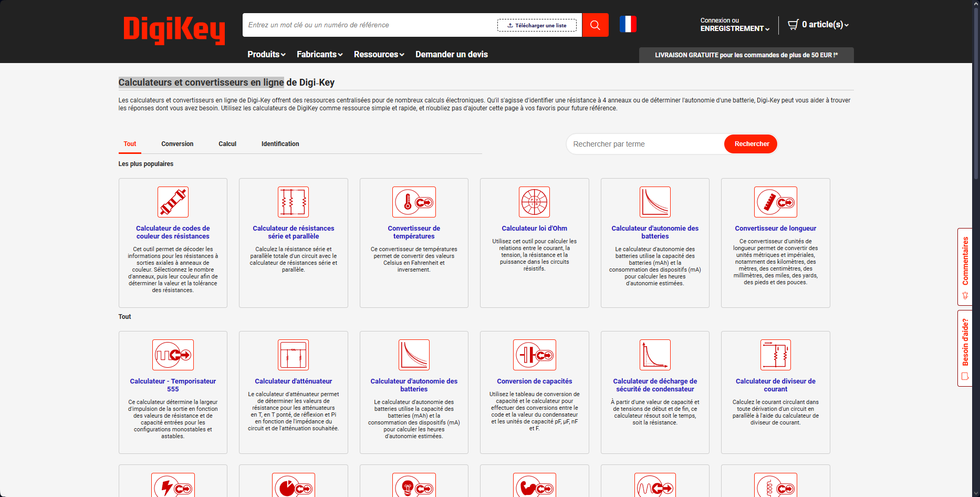Screen dimensions: 980x497
Task: Open Calculateur loi d'Ohm link
Action: tap(534, 228)
